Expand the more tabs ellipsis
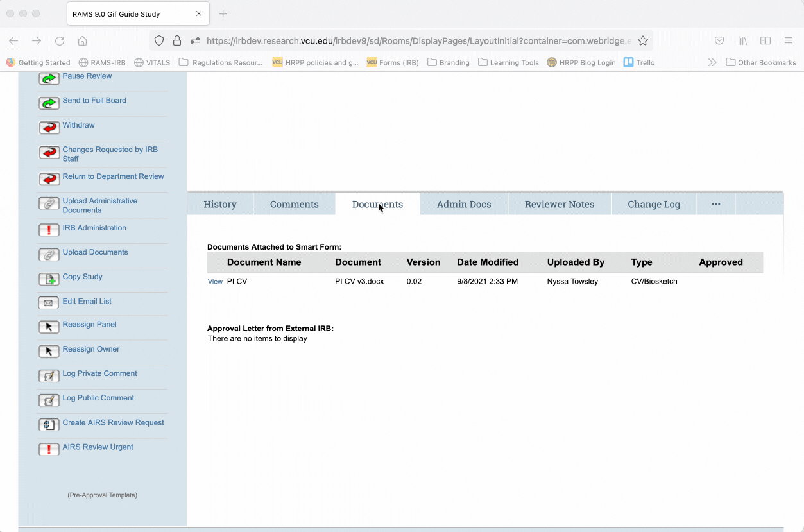The image size is (804, 532). 715,204
